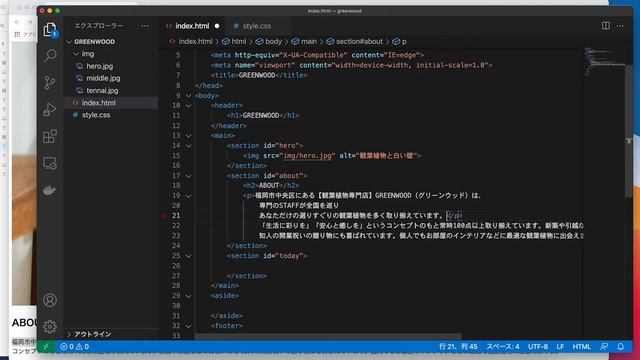Image resolution: width=640 pixels, height=360 pixels.
Task: Click the img/hero.jpg link in line 15
Action: [307, 156]
